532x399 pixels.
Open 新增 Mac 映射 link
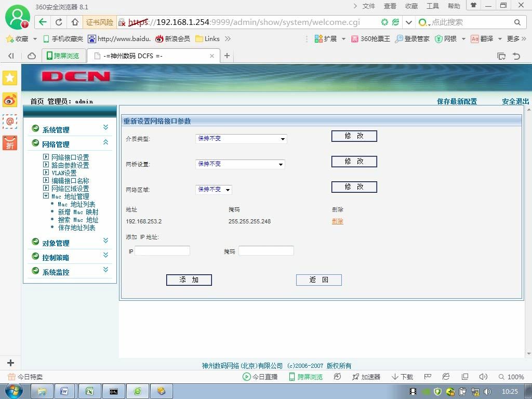coord(78,212)
